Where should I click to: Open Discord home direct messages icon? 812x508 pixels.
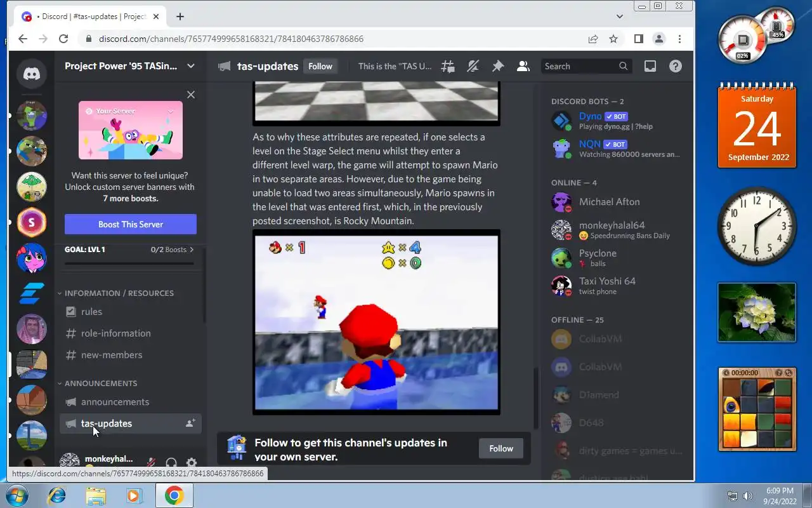(x=31, y=74)
